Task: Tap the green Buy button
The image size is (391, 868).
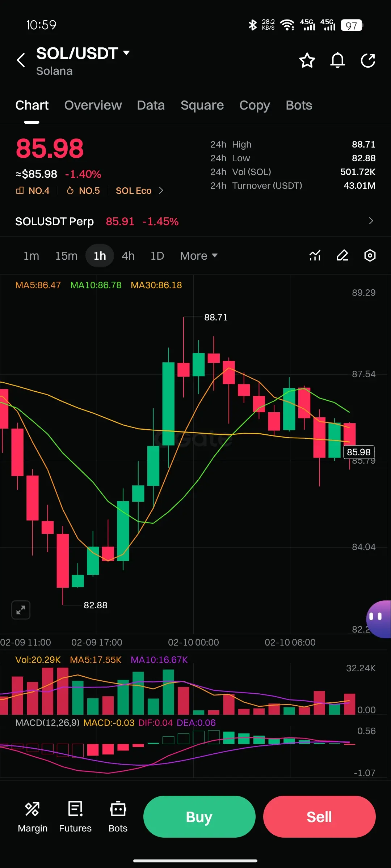Action: tap(199, 817)
